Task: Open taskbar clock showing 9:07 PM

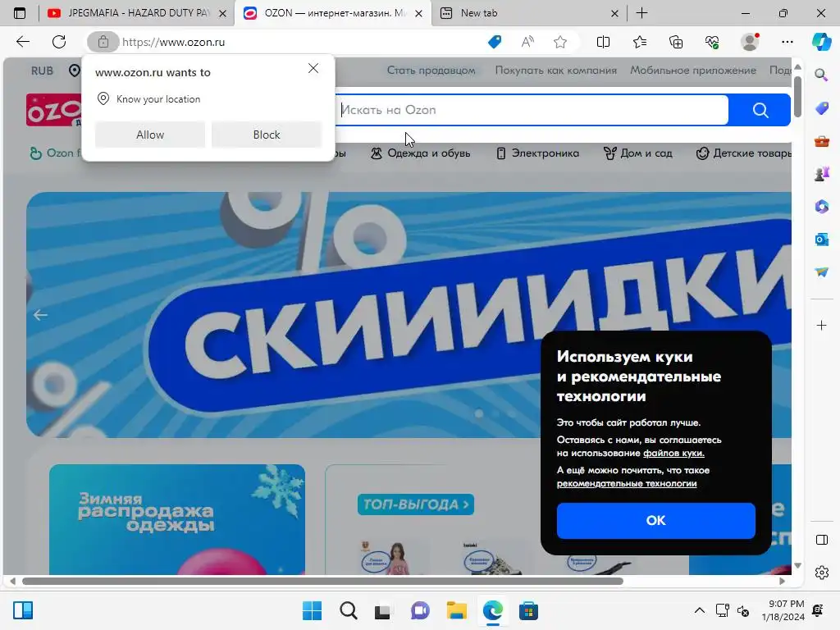Action: [783, 610]
